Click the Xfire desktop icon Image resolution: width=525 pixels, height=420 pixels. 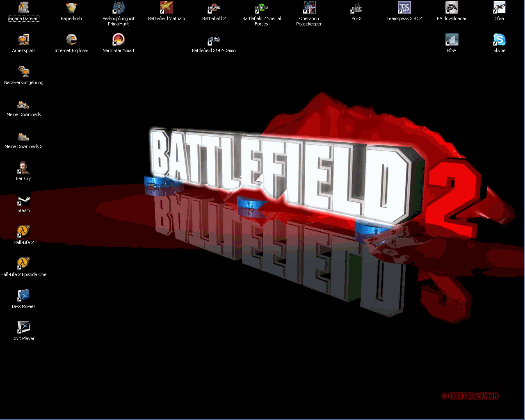point(500,7)
